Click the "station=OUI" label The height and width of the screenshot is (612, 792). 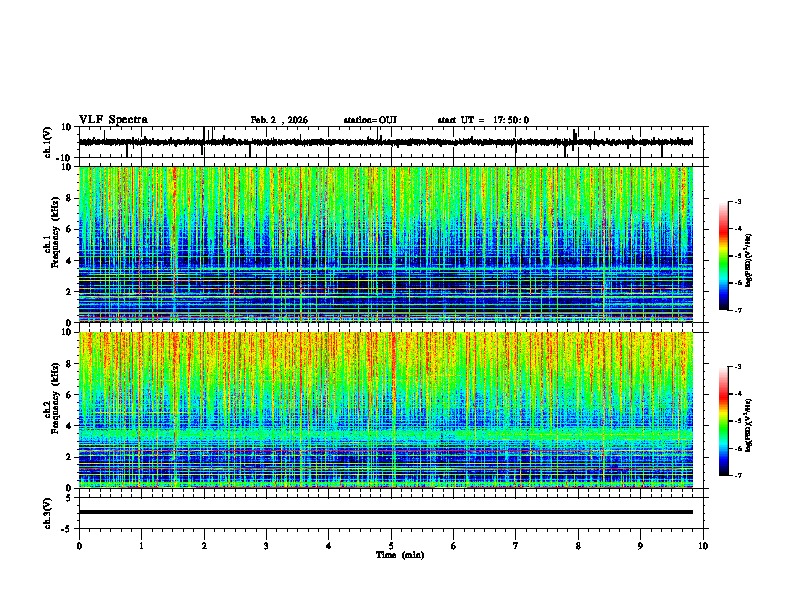point(370,120)
